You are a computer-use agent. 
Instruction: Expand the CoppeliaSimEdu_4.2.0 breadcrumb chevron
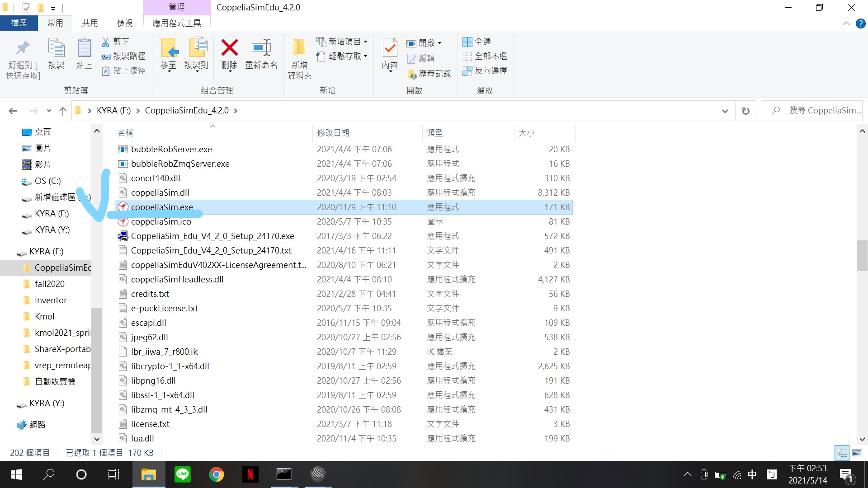click(236, 111)
